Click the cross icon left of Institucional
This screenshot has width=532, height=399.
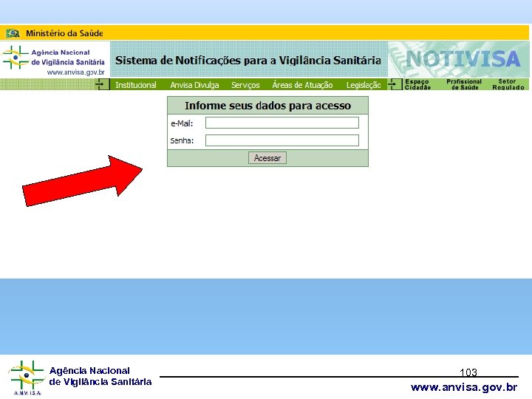pos(102,84)
